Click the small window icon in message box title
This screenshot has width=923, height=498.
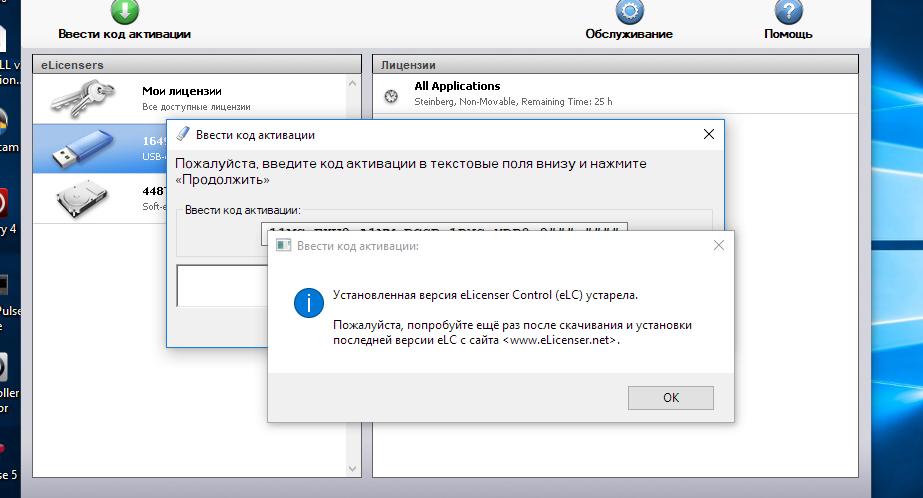[x=284, y=245]
